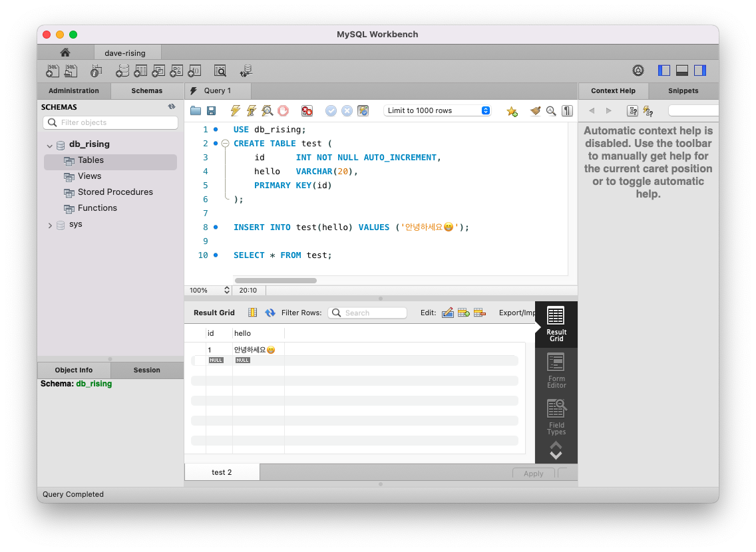Switch to the Snippets tab

point(683,90)
